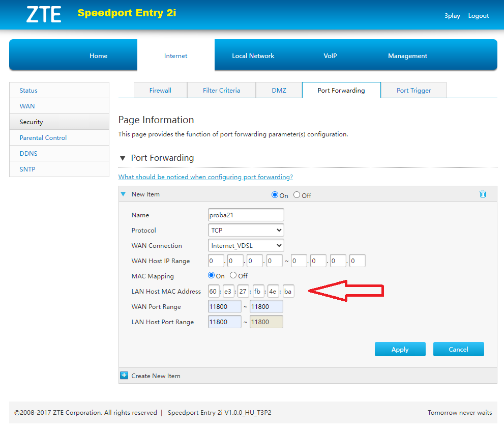Open SNTP in the sidebar
The image size is (504, 429).
59,169
